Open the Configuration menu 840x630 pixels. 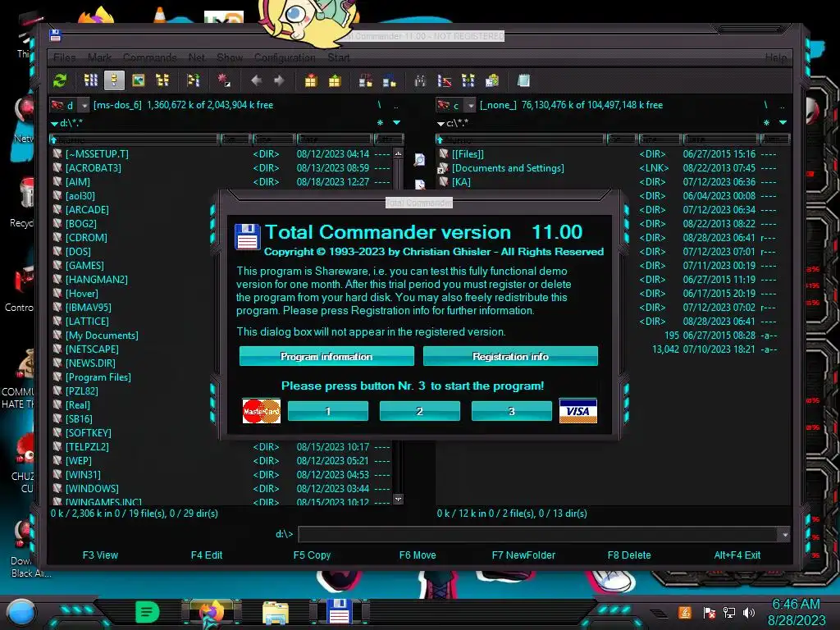coord(285,57)
